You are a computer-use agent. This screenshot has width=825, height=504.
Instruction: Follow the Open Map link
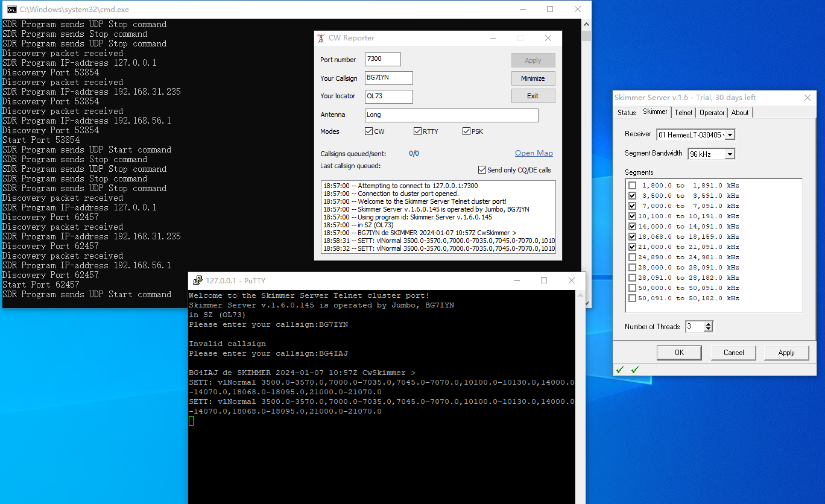pyautogui.click(x=534, y=153)
